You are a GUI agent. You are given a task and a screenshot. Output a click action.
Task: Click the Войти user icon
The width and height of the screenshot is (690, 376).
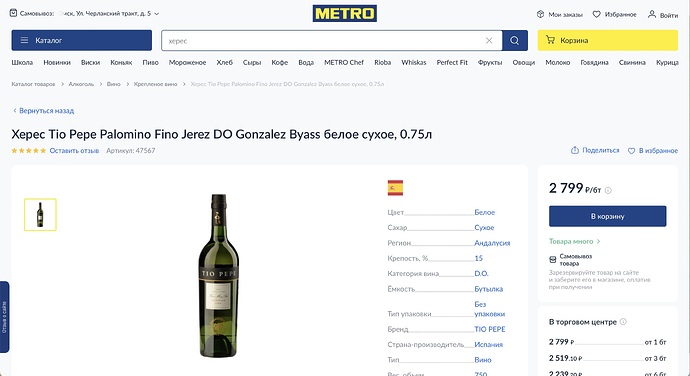[652, 14]
